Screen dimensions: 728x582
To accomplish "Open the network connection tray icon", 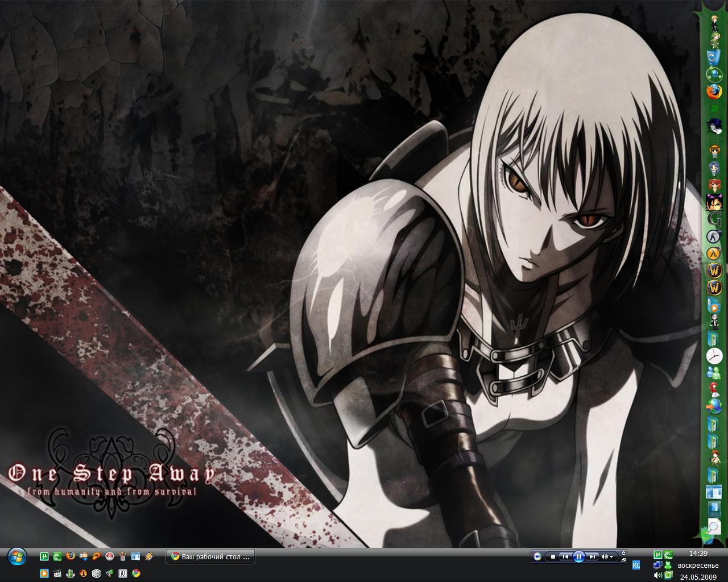I will pyautogui.click(x=658, y=565).
